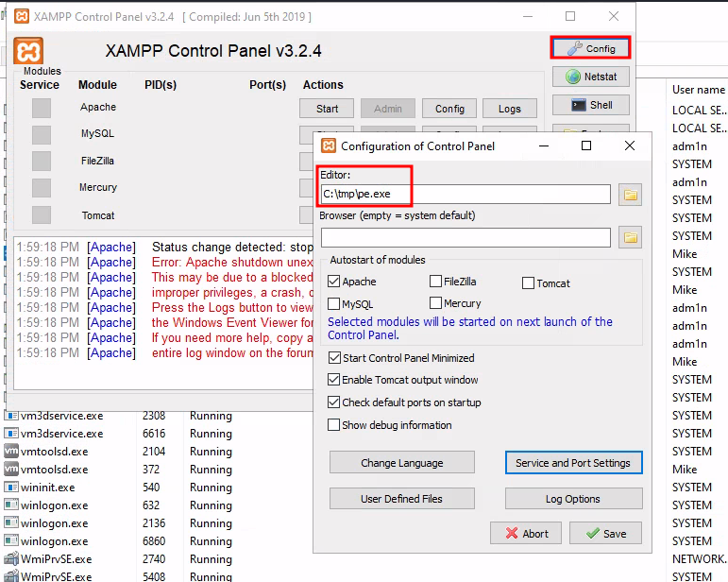Toggle MySQL service install box
The width and height of the screenshot is (728, 582).
pos(42,135)
